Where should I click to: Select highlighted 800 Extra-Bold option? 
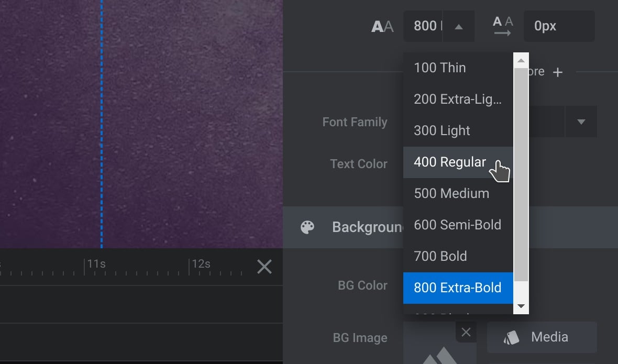457,288
